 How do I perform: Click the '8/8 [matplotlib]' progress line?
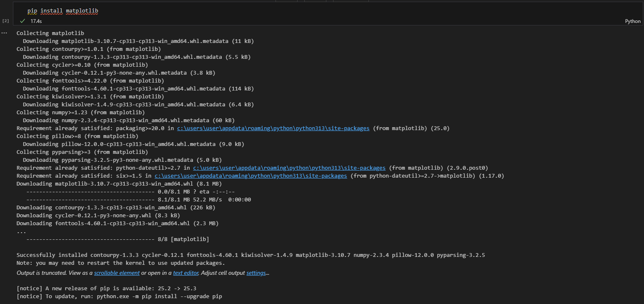pos(118,239)
